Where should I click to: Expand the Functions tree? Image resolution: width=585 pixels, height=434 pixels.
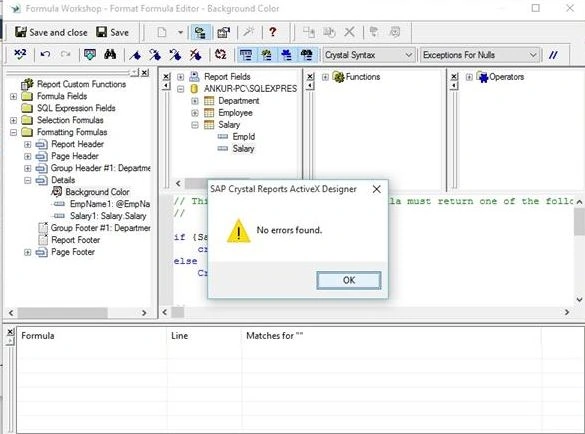point(325,77)
